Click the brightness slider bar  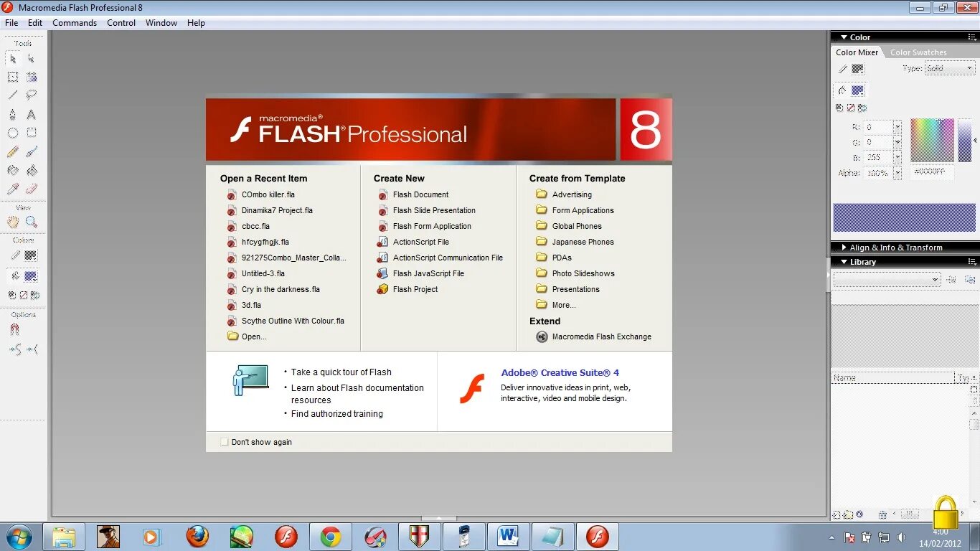965,141
